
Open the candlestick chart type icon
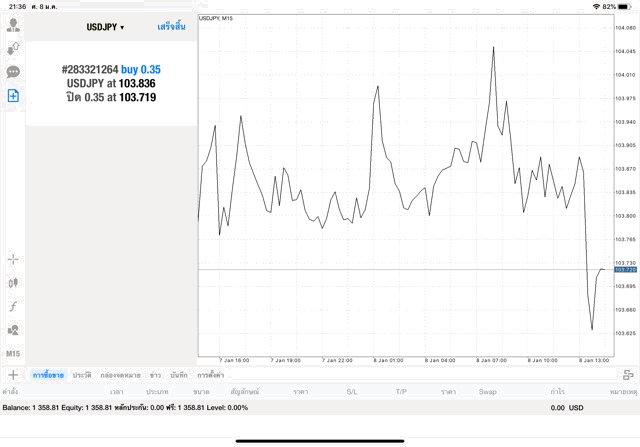click(13, 283)
